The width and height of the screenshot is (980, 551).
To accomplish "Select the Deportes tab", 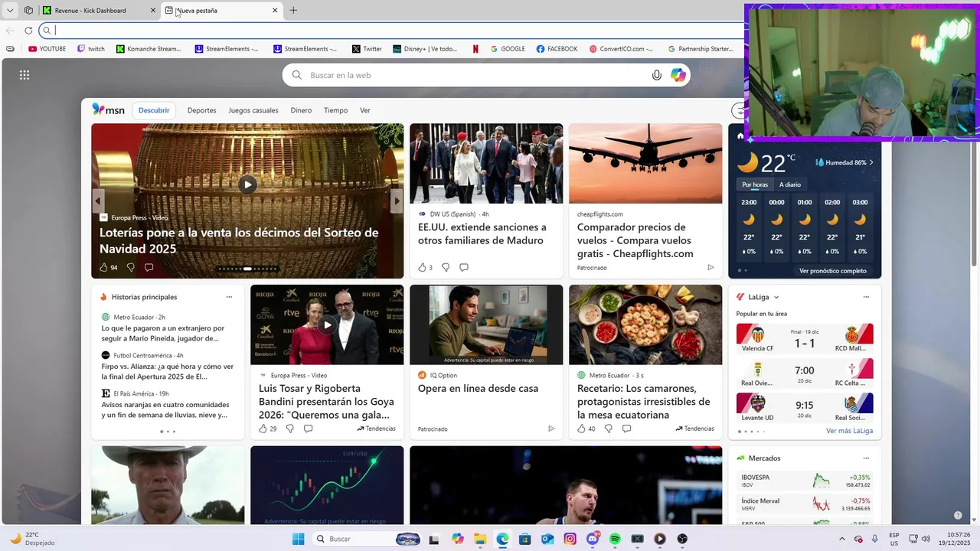I will click(x=202, y=110).
